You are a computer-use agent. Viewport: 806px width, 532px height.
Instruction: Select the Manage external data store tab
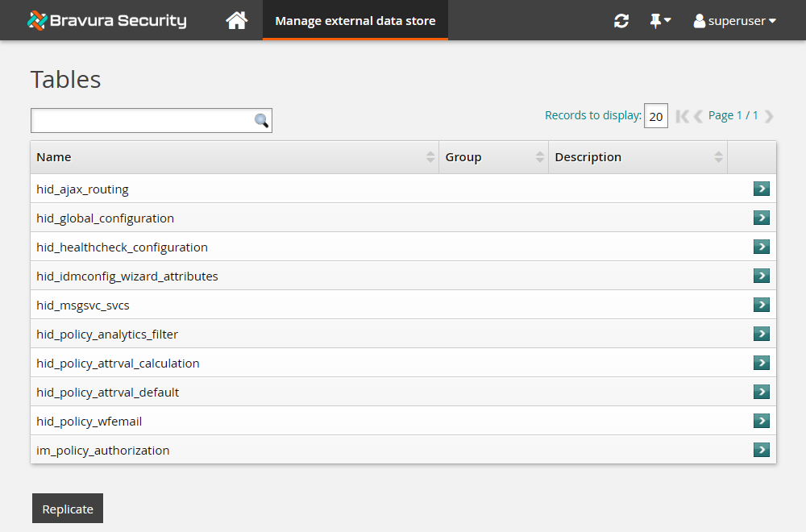tap(355, 20)
